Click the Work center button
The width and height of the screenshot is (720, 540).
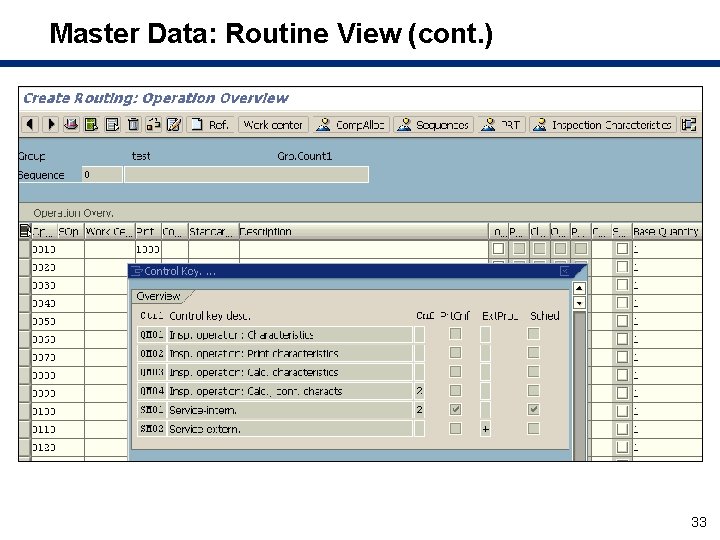(273, 125)
